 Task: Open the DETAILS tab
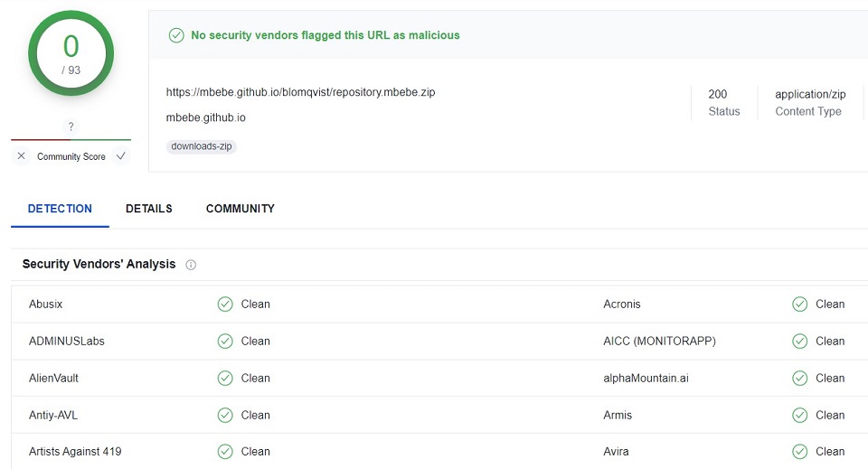[149, 209]
